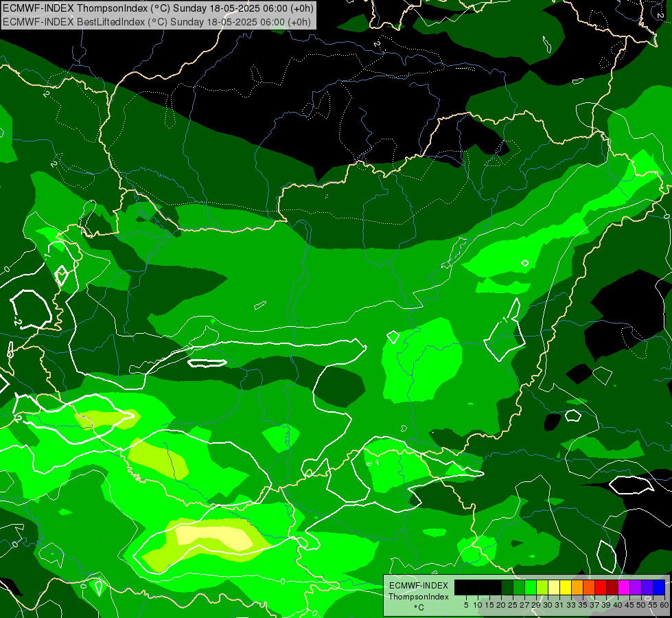Select the medium green 25–27 legend swatch
This screenshot has width=672, height=618.
(519, 588)
